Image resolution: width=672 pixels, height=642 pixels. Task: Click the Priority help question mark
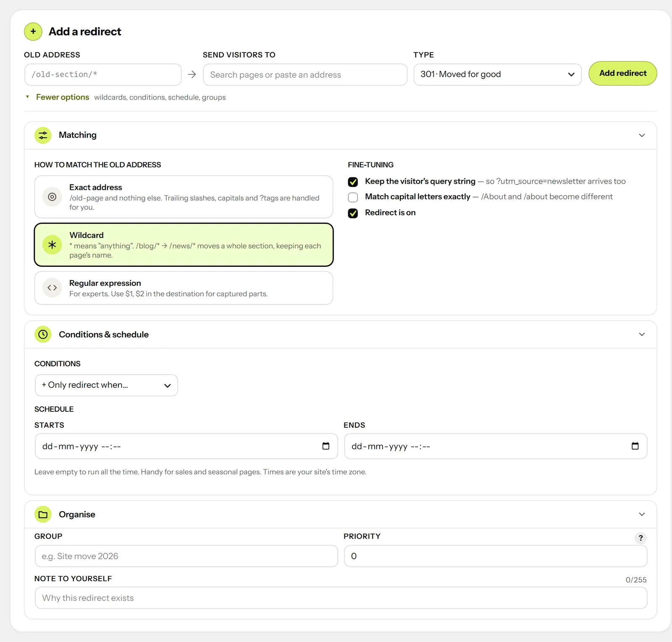click(x=640, y=538)
